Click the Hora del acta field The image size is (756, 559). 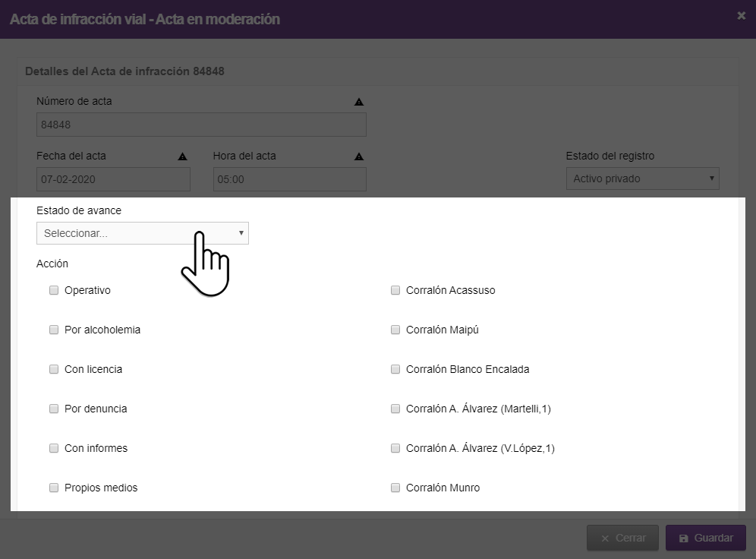click(x=290, y=179)
